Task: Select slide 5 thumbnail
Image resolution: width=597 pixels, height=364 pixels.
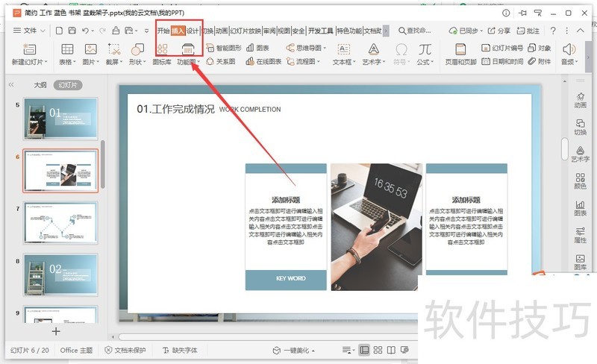Action: click(x=60, y=119)
